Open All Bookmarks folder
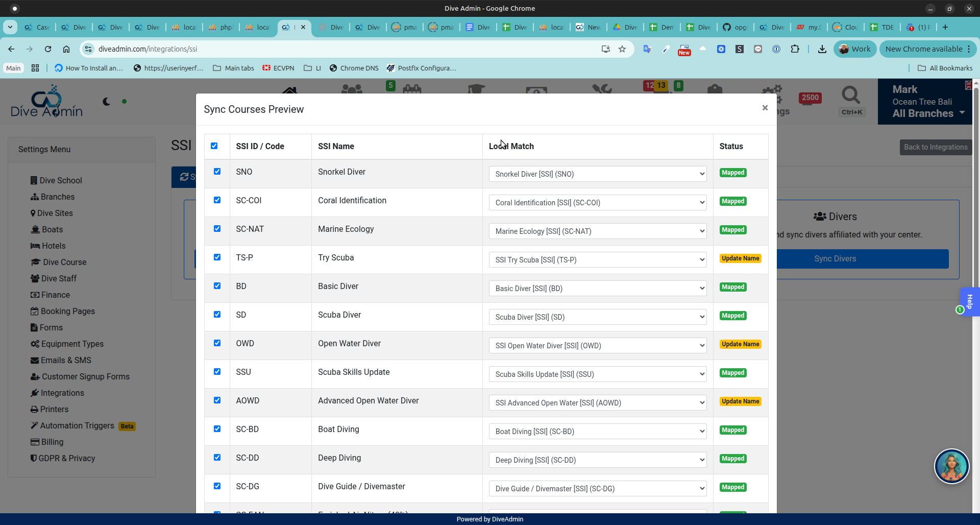The image size is (980, 525). 945,68
